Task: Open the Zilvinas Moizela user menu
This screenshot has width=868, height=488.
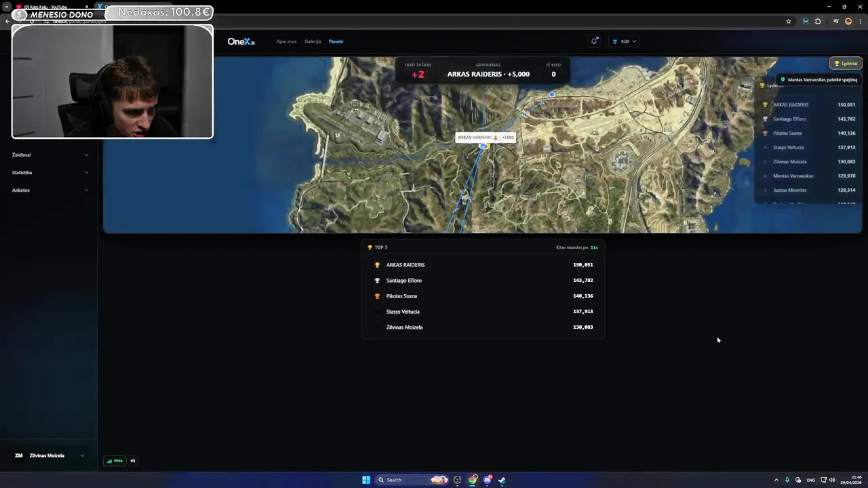Action: 50,455
